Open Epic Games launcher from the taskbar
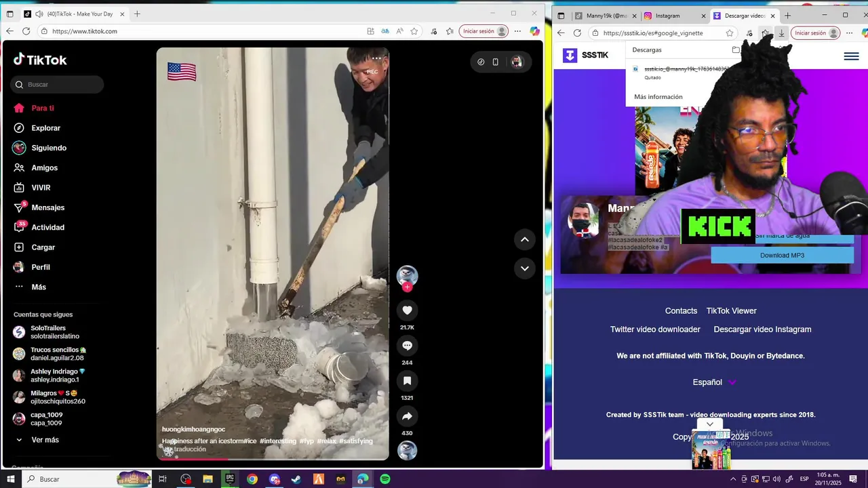Screen dimensions: 868x488 pos(230,479)
